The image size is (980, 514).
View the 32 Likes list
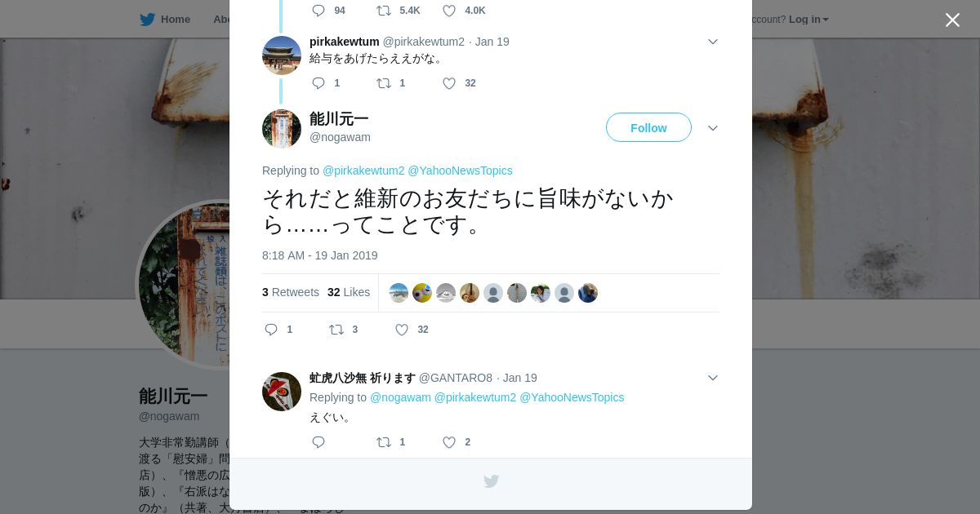[x=349, y=292]
